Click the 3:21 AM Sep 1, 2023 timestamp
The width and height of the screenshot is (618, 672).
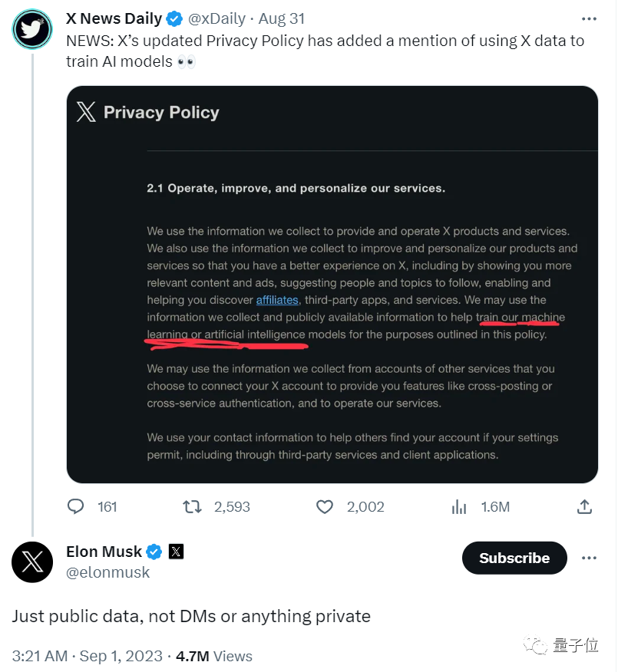pos(88,656)
